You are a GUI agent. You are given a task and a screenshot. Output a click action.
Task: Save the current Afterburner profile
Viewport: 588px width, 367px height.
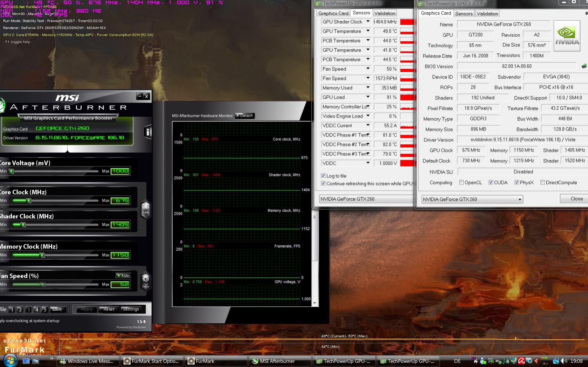57,309
